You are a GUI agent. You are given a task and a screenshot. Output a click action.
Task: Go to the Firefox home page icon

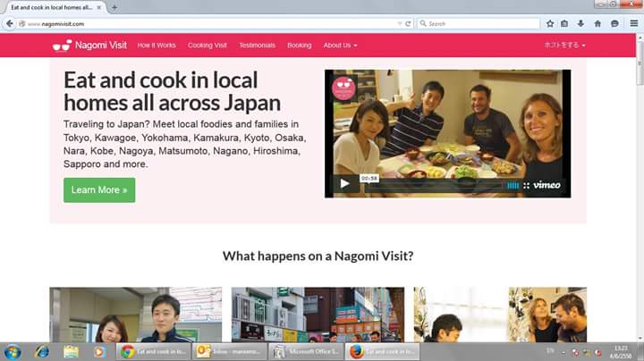point(597,24)
